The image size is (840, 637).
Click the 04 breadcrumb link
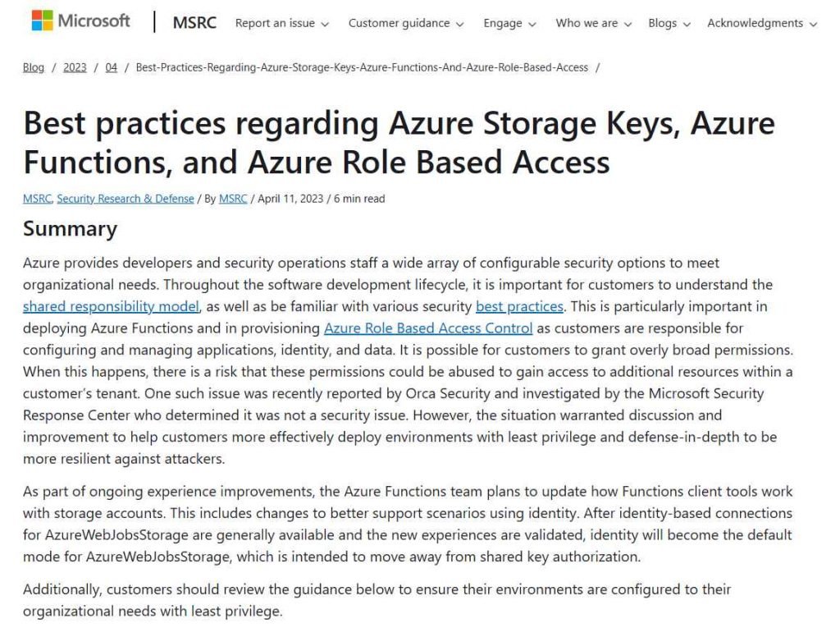111,67
